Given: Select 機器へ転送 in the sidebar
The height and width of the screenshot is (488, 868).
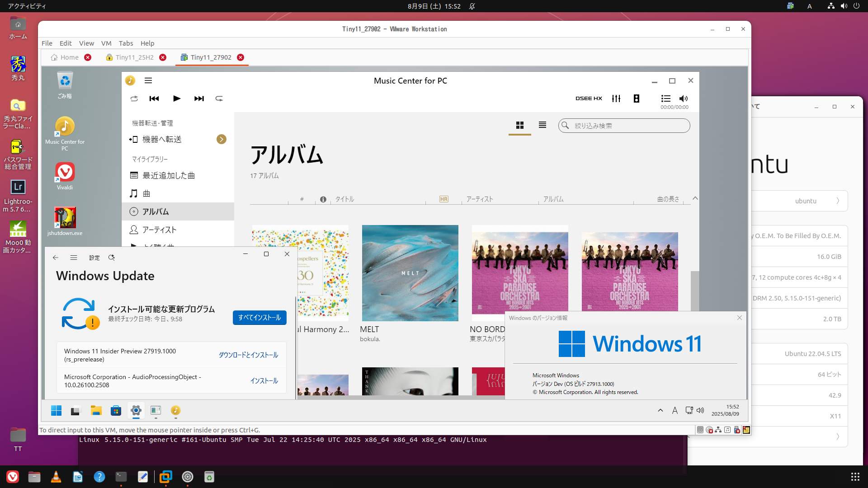Looking at the screenshot, I should coord(162,139).
